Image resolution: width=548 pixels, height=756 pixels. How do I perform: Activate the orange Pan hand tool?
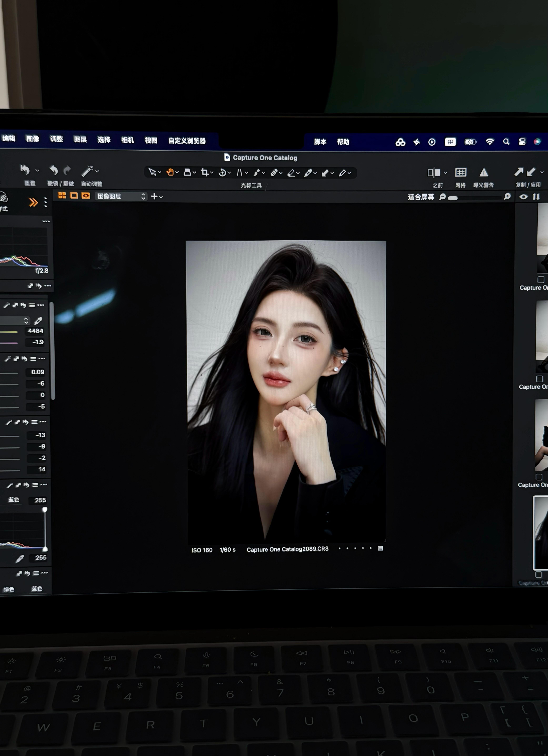[170, 172]
